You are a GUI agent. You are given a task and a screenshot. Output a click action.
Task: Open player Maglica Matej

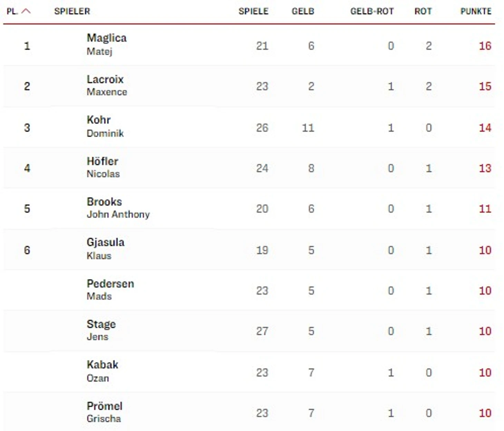click(x=106, y=44)
